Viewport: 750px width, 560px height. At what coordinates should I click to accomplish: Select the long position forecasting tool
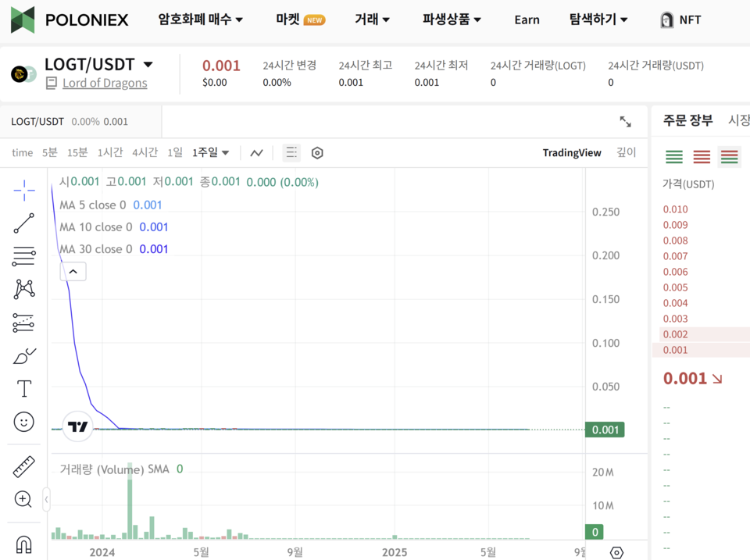coord(24,323)
